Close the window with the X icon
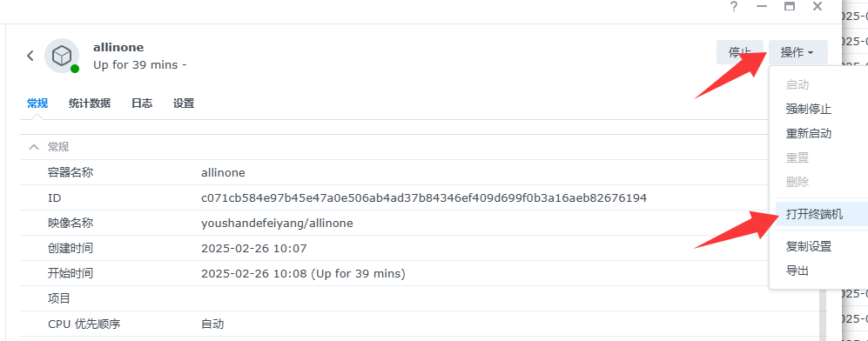The width and height of the screenshot is (868, 341). point(818,7)
